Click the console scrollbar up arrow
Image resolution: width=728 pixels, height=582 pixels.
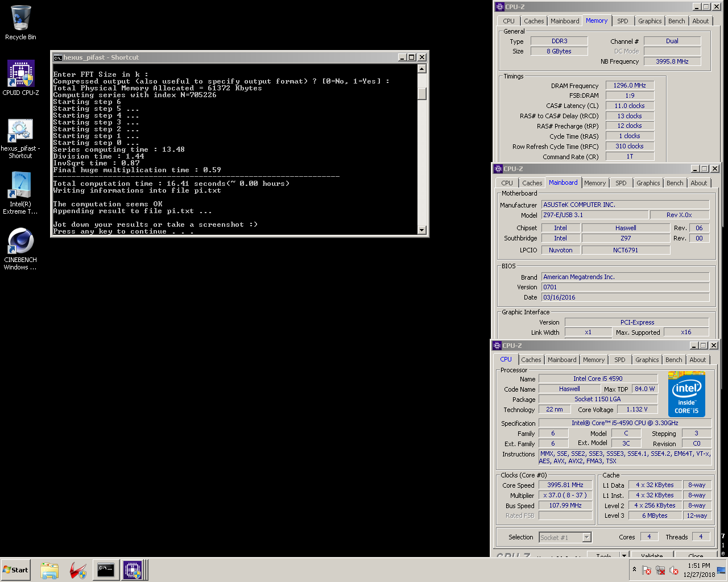click(422, 69)
